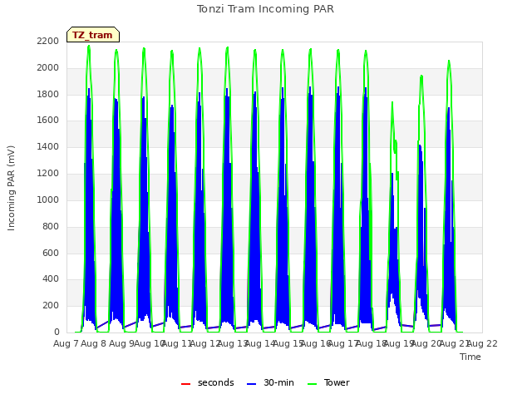
Task: Click the 1400 y-axis tick label
Action: click(48, 146)
